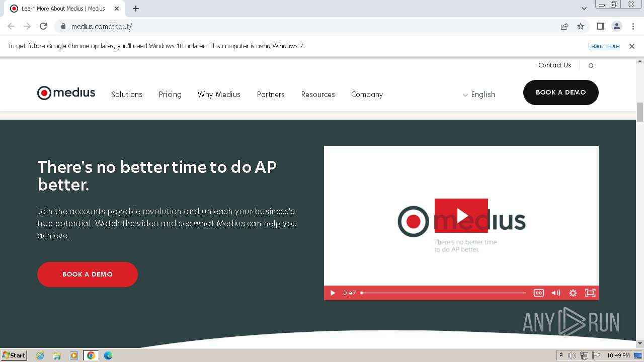Open the Pricing menu item
Viewport: 644px width, 362px height.
click(x=170, y=95)
